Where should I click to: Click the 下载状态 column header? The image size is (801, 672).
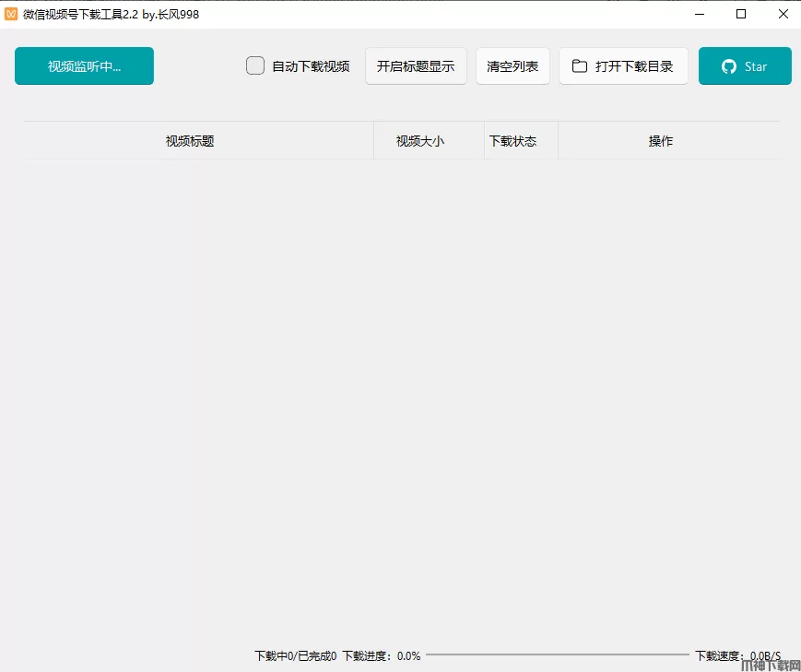(512, 141)
